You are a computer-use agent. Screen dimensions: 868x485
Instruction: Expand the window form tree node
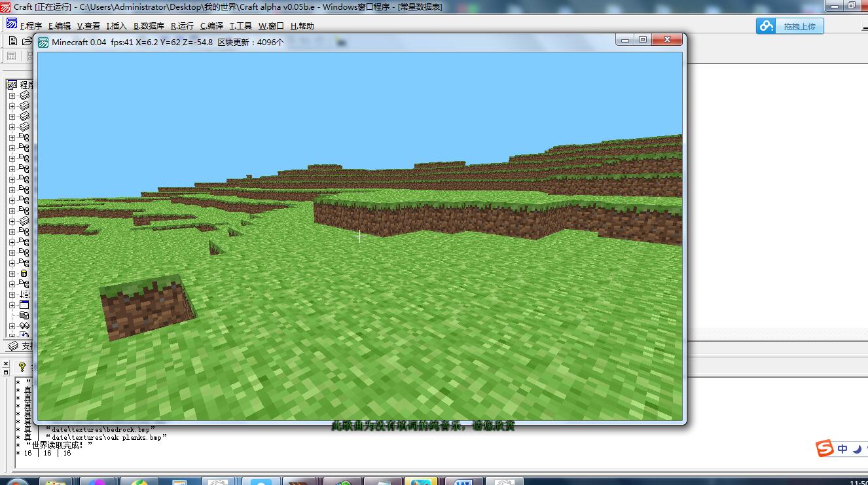12,305
